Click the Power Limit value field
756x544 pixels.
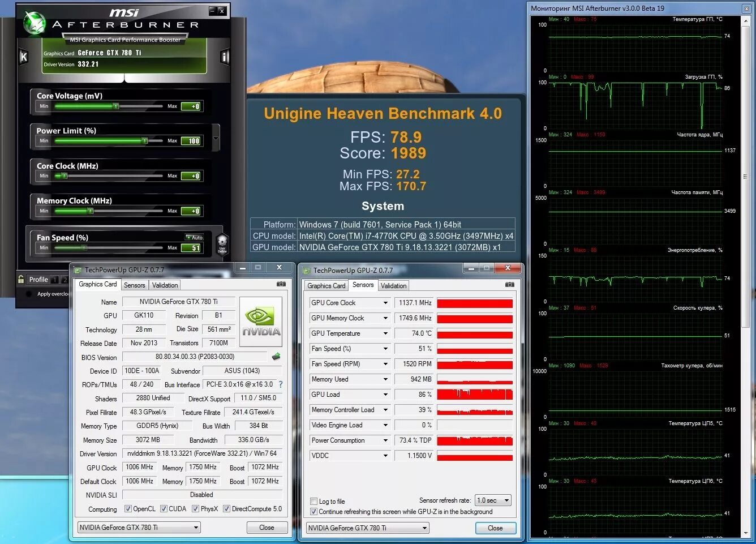(x=191, y=141)
